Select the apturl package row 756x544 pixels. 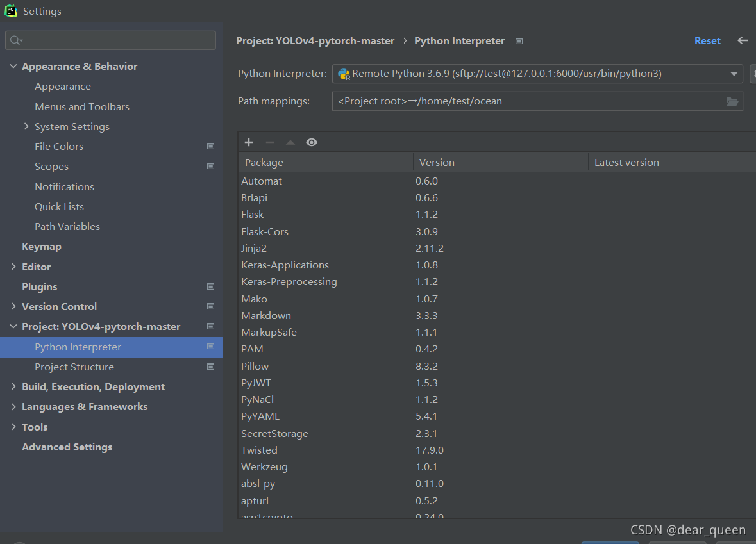click(497, 500)
